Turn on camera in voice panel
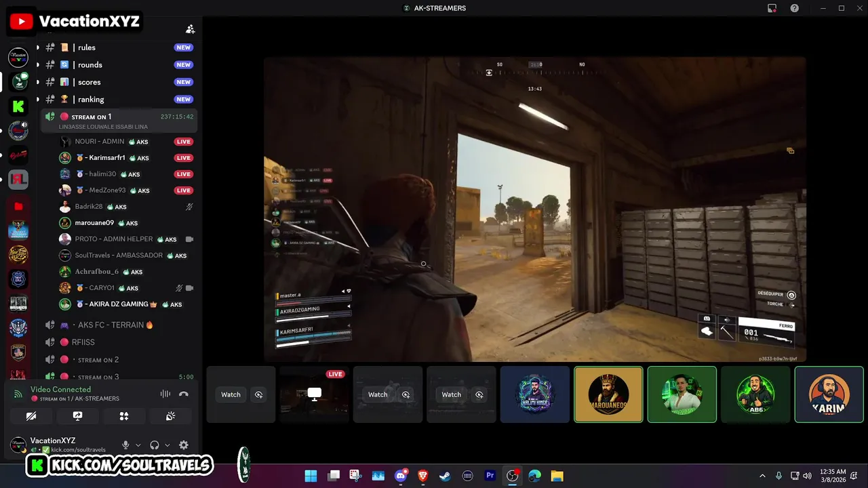The width and height of the screenshot is (868, 488). coord(31,416)
